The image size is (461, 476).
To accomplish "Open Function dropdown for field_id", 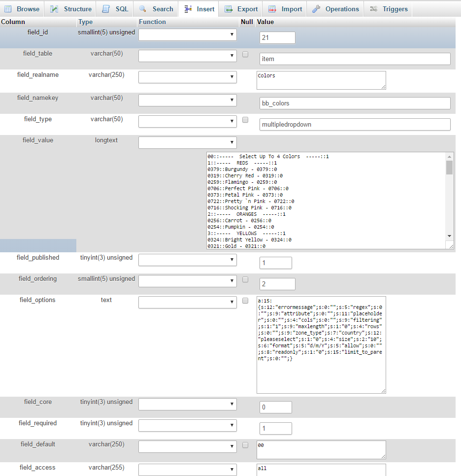I will click(188, 34).
